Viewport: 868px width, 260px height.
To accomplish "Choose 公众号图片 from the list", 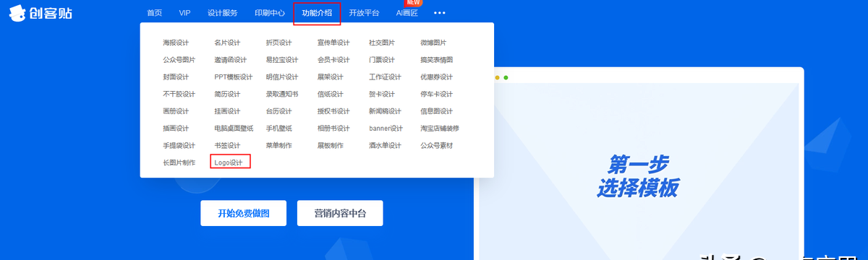I will click(179, 60).
